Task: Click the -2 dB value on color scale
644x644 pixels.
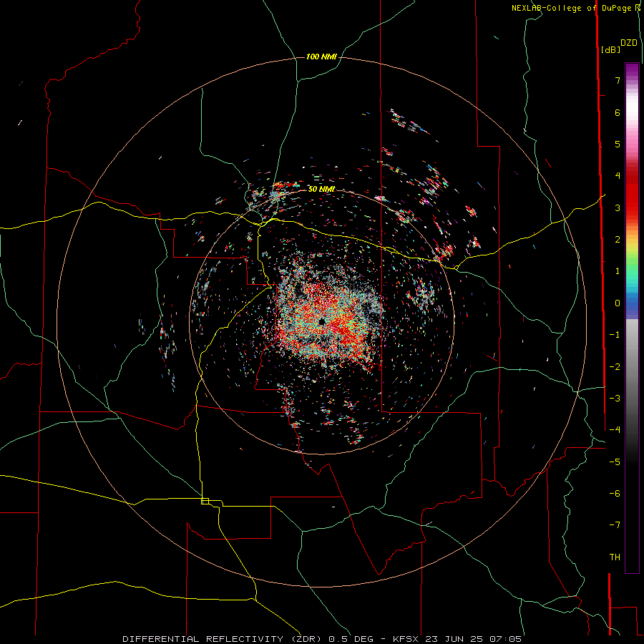Action: (x=615, y=366)
